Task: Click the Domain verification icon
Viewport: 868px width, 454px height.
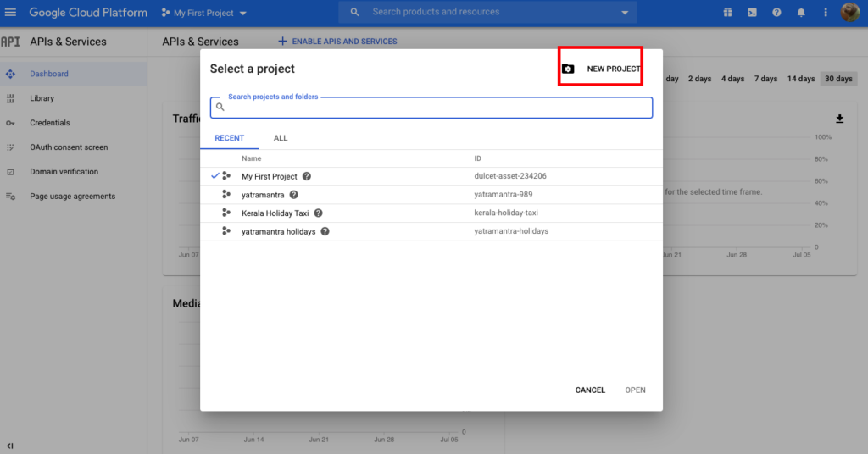Action: click(10, 172)
